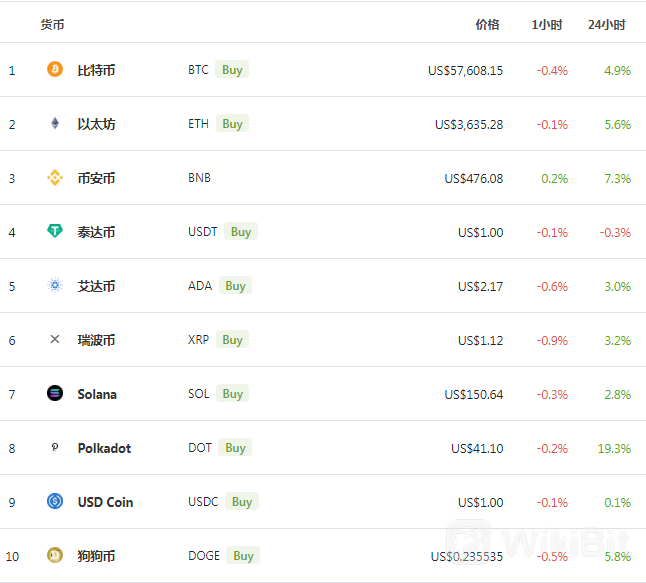Viewport: 646px width, 583px height.
Task: Click Buy button next to USDT
Action: pyautogui.click(x=241, y=232)
